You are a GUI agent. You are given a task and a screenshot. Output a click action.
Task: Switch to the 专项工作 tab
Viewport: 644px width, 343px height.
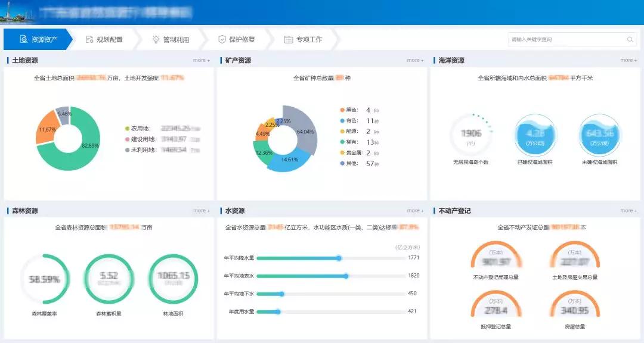click(x=303, y=39)
